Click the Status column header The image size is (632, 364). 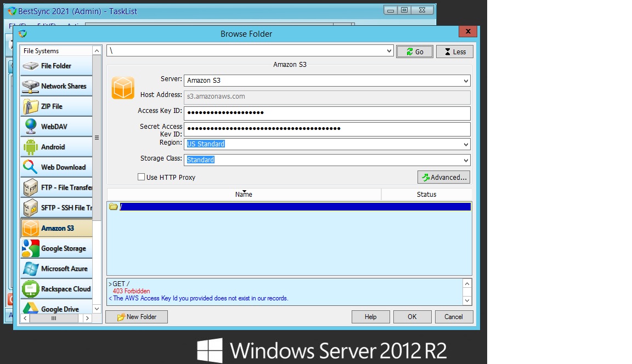pos(426,195)
